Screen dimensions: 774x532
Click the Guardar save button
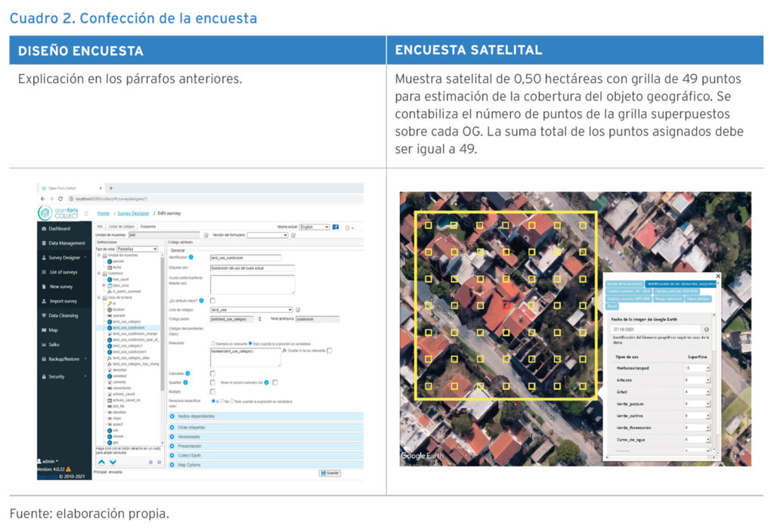coord(330,473)
